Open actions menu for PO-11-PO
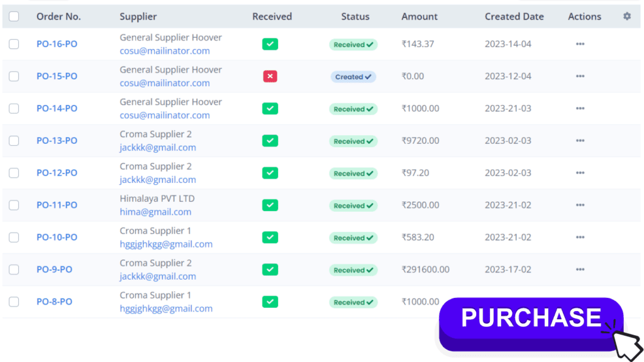Image resolution: width=644 pixels, height=362 pixels. 580,206
